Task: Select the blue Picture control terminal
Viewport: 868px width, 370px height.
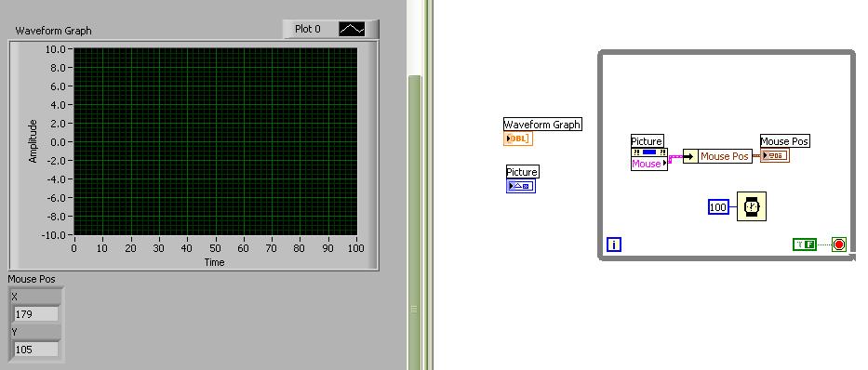Action: 521,186
